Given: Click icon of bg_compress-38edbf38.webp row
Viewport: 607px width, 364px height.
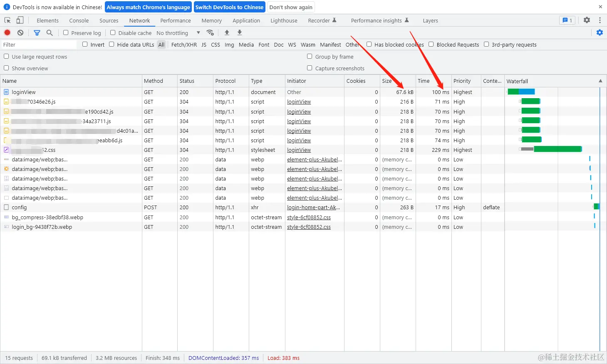Looking at the screenshot, I should (x=6, y=217).
